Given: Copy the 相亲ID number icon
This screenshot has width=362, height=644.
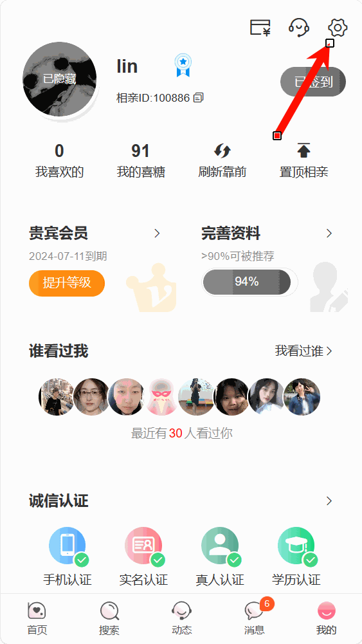Looking at the screenshot, I should coord(198,98).
